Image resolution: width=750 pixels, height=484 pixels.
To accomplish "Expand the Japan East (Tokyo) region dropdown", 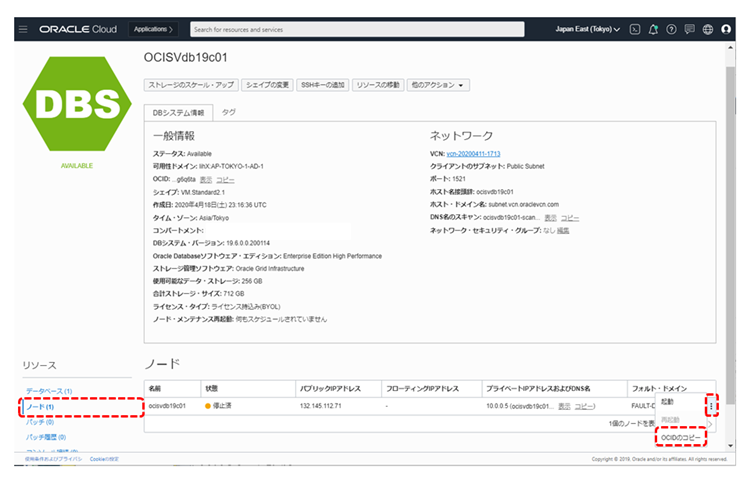I will (588, 30).
